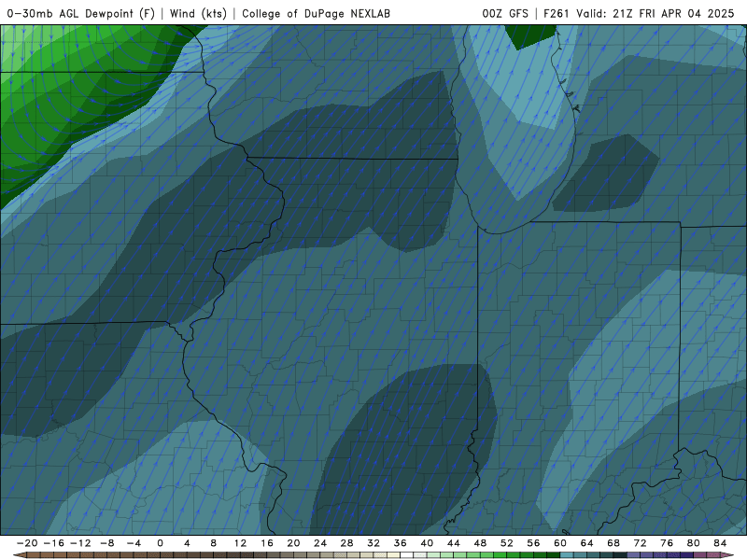Click the "44" legend value

pyautogui.click(x=454, y=543)
